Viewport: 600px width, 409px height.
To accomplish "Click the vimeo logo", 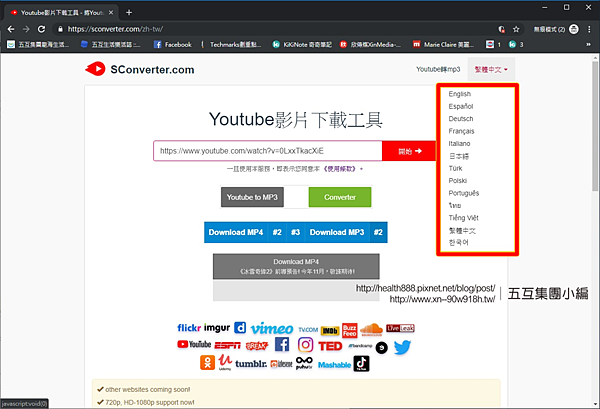I will (x=272, y=328).
